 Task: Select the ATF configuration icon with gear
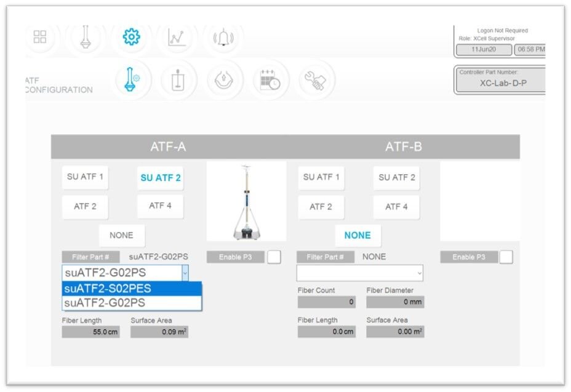pos(132,80)
